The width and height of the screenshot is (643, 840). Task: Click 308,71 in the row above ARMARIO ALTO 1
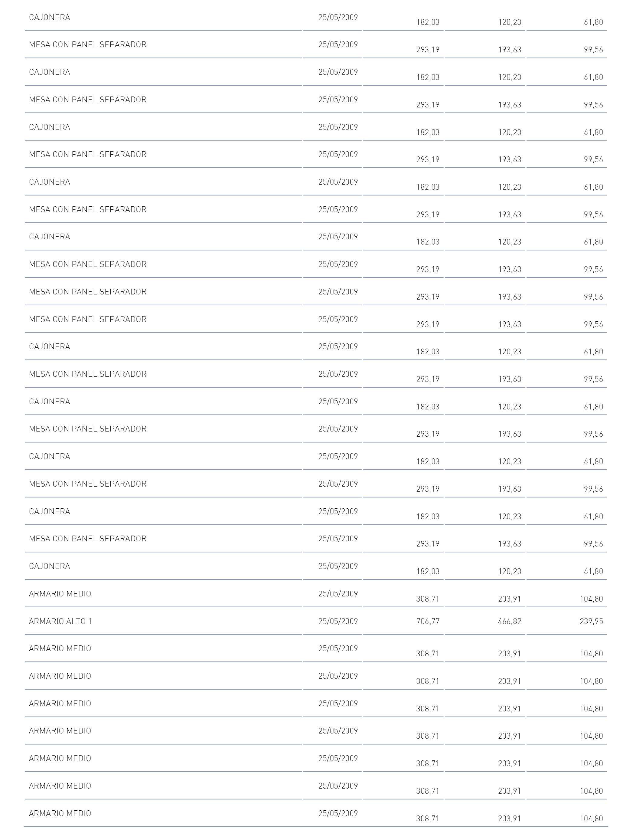[x=428, y=599]
